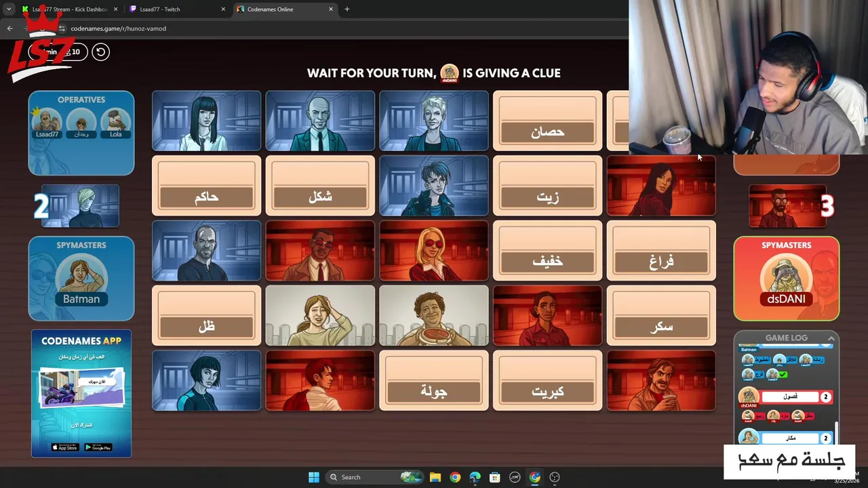Screen dimensions: 868x488
Task: Click bystander card of man holding a bowl
Action: [434, 316]
